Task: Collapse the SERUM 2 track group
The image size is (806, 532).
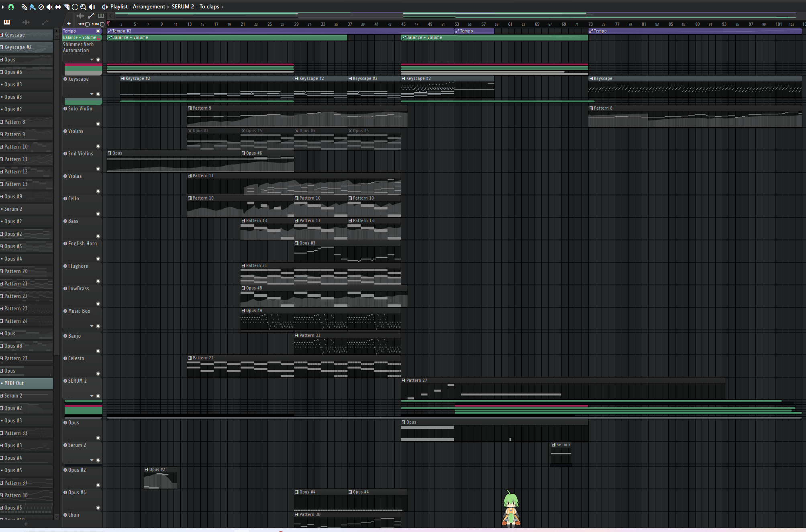Action: [x=92, y=396]
